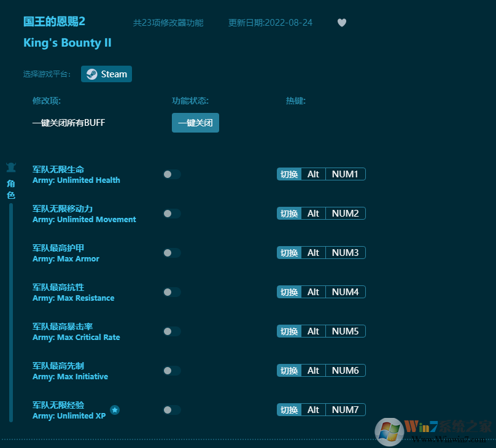Turn on Army Max Armor switch
This screenshot has width=496, height=448.
171,253
